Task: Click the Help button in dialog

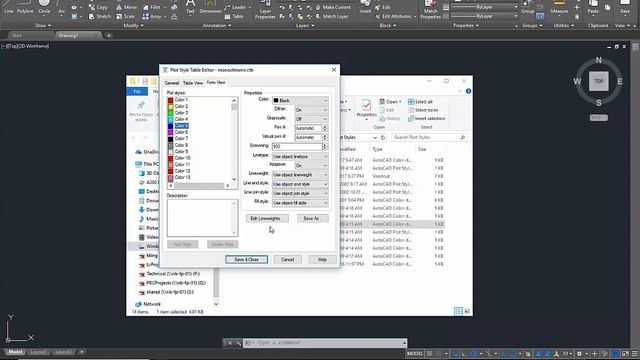Action: (322, 260)
